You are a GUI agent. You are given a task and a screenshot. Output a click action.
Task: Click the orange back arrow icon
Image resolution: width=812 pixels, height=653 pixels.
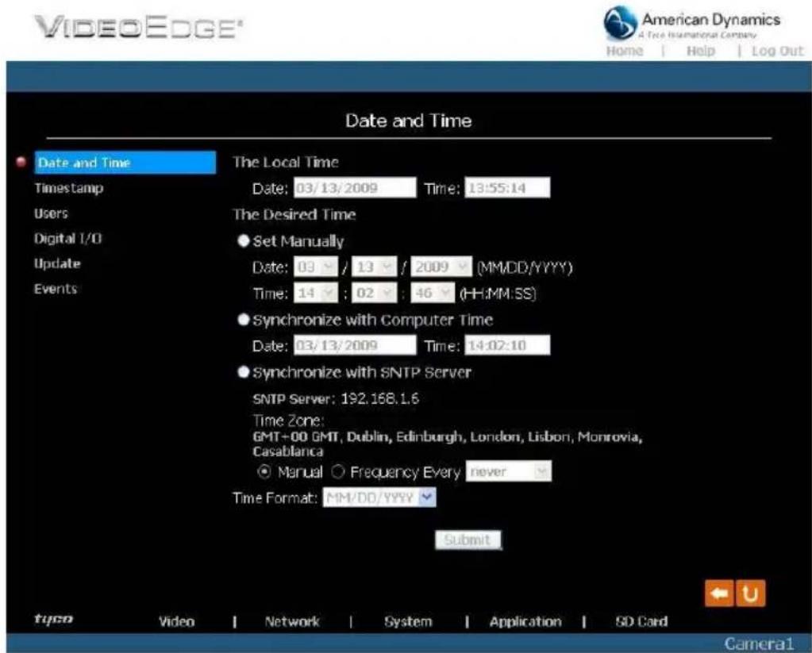tap(719, 593)
